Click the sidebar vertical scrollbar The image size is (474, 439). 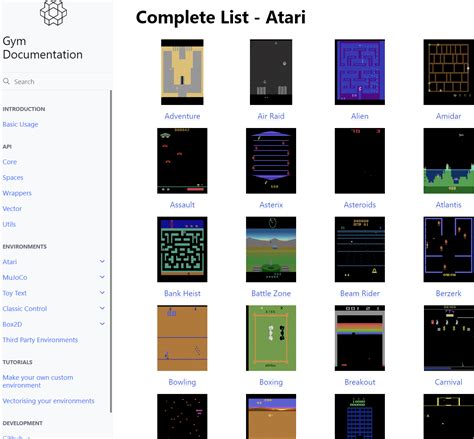point(111,252)
